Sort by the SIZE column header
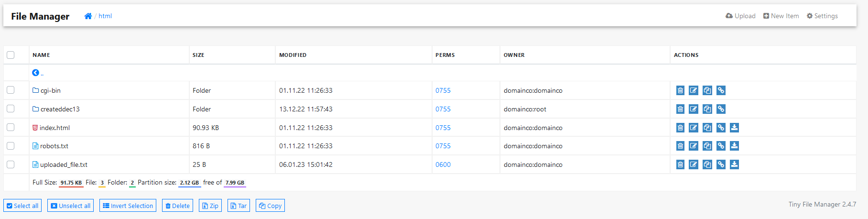The height and width of the screenshot is (219, 868). tap(198, 55)
